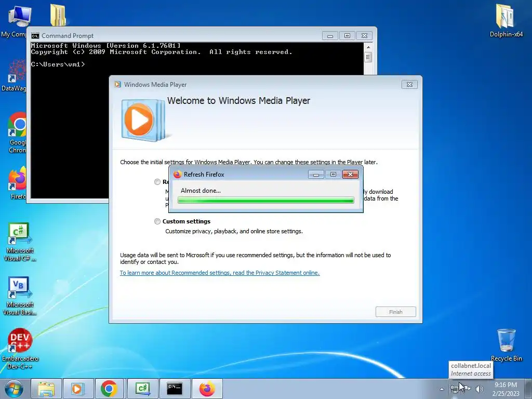Screen dimensions: 532x399
Task: Click the green Refresh Firefox progress bar
Action: pos(265,200)
